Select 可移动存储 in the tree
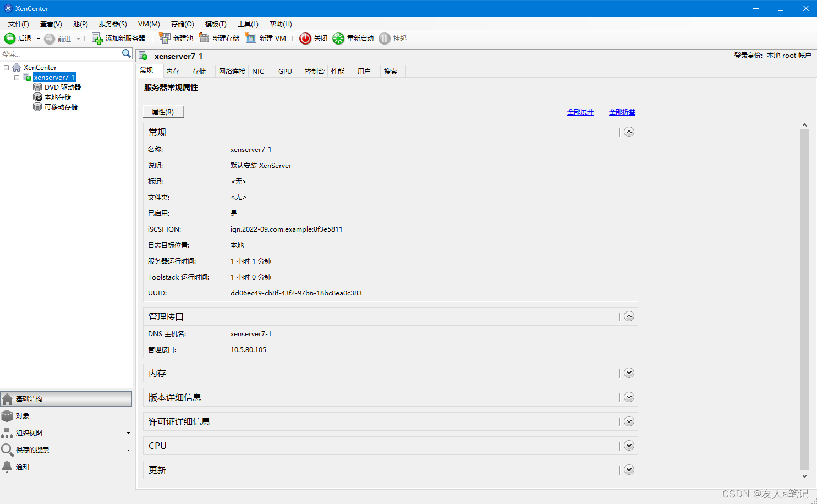This screenshot has height=504, width=817. point(61,107)
